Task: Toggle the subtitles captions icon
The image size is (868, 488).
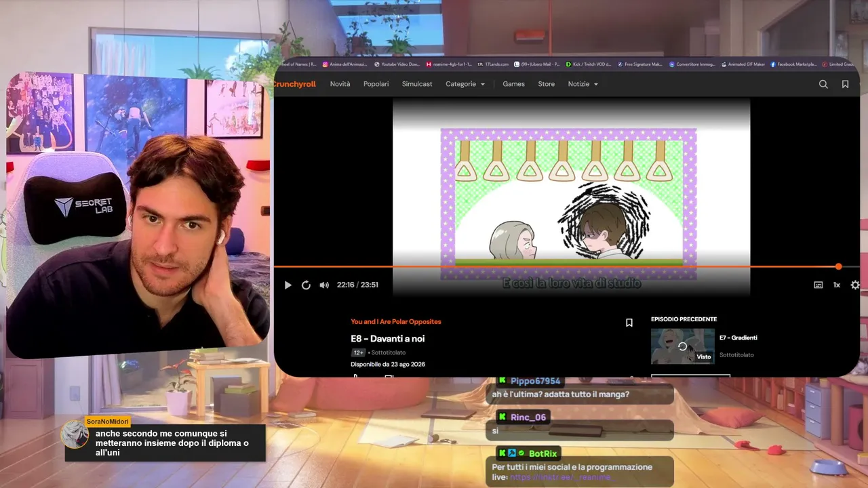Action: tap(818, 285)
